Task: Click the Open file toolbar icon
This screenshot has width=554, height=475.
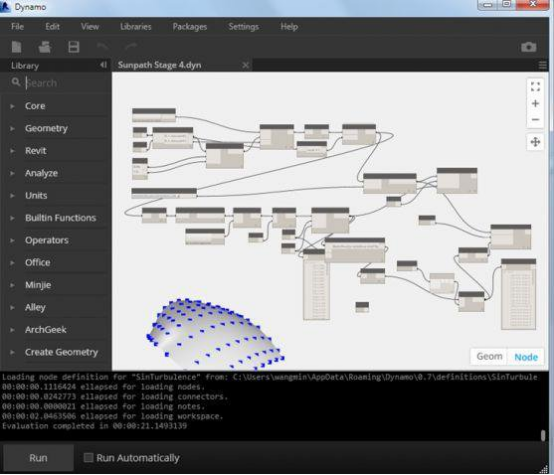Action: (x=45, y=47)
